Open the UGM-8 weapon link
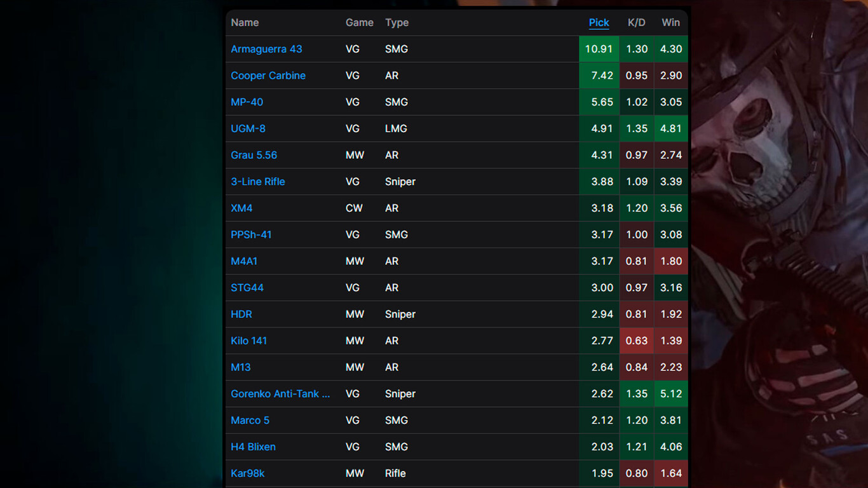The height and width of the screenshot is (488, 868). coord(248,128)
